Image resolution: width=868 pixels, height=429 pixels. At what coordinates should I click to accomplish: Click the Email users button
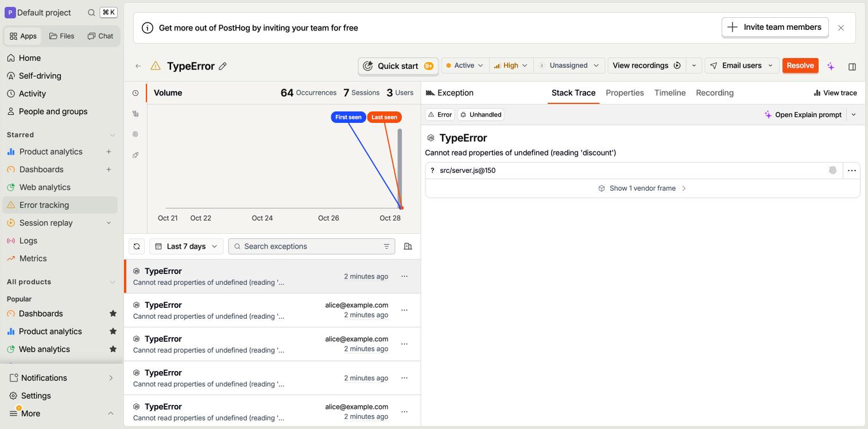tap(742, 65)
